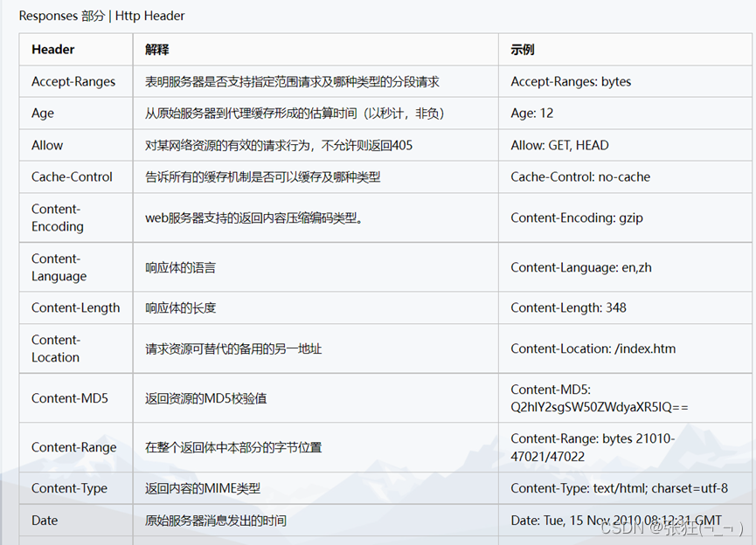Select the description '返回内容的MIME类型'
The height and width of the screenshot is (545, 756).
click(203, 488)
